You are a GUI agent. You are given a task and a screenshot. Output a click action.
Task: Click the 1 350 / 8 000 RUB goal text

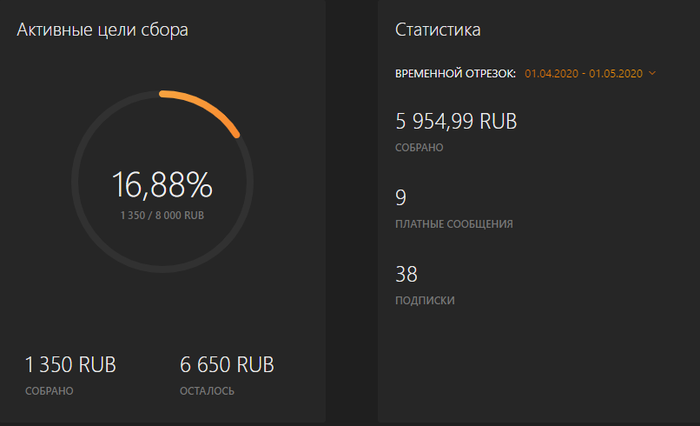pos(162,215)
